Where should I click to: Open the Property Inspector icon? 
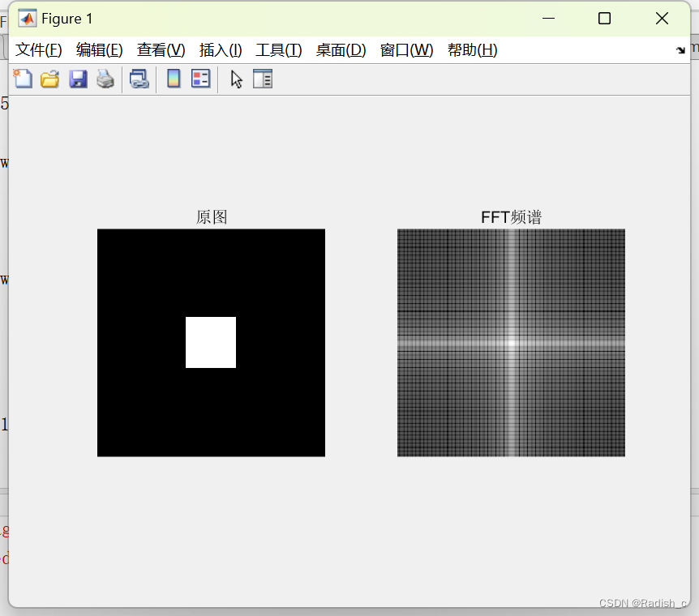263,79
